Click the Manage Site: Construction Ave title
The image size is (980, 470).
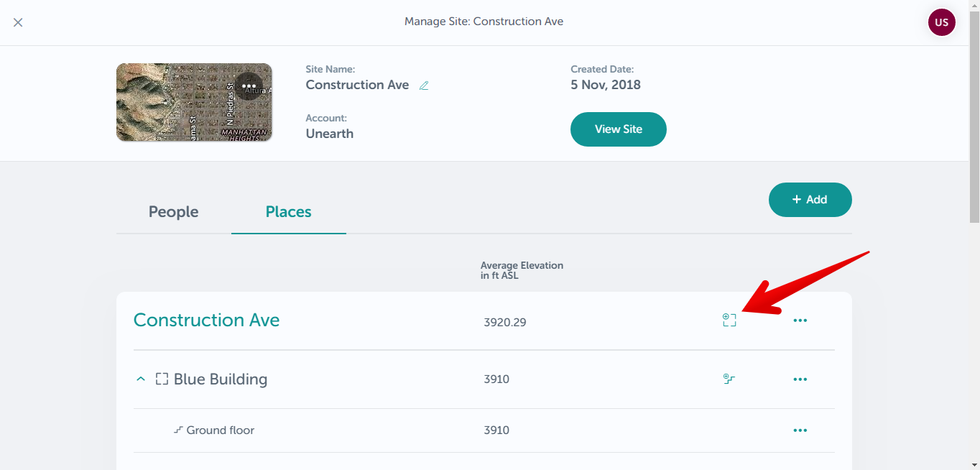click(484, 22)
